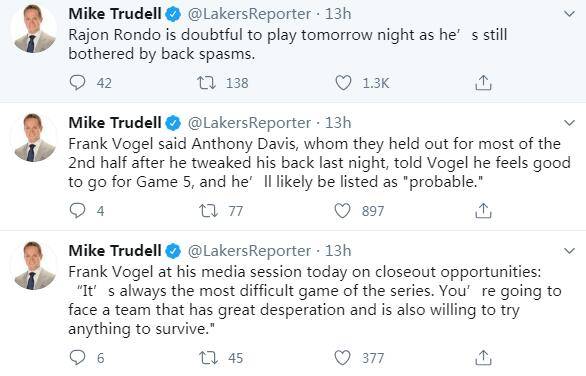Retweet the Rajon Rondo back spasms tweet
The width and height of the screenshot is (586, 376).
207,83
